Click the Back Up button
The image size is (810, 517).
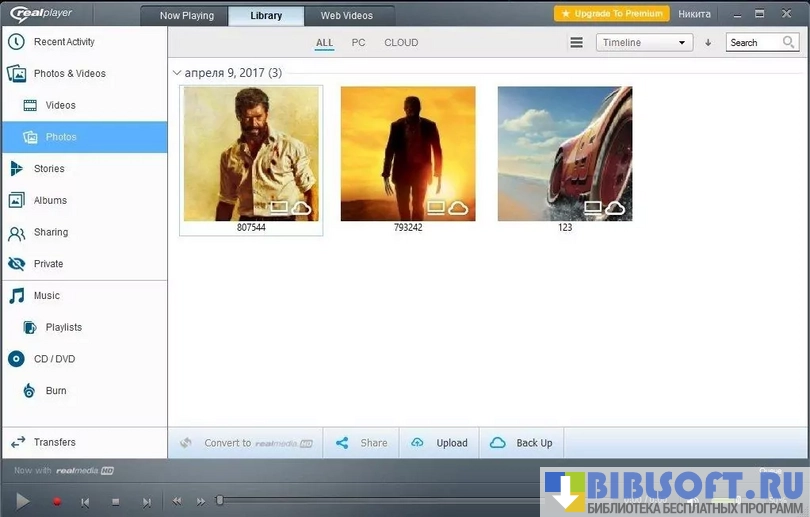pyautogui.click(x=522, y=443)
